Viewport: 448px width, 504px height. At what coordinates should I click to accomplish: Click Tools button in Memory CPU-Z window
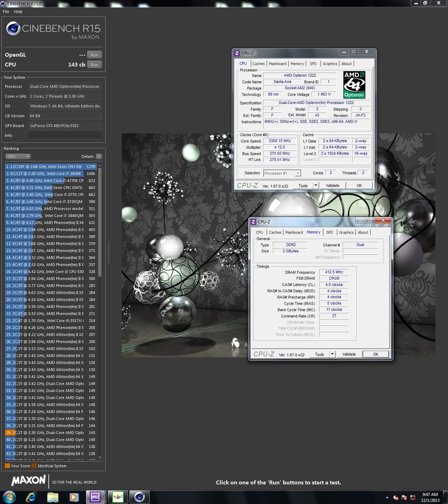pos(320,354)
